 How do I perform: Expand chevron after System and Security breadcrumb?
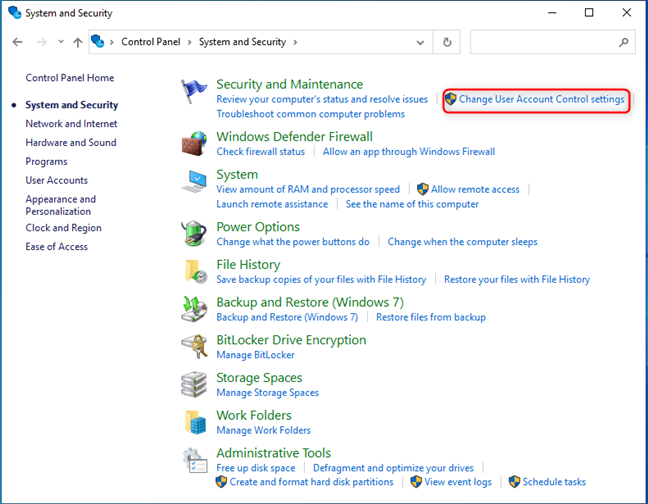(295, 42)
